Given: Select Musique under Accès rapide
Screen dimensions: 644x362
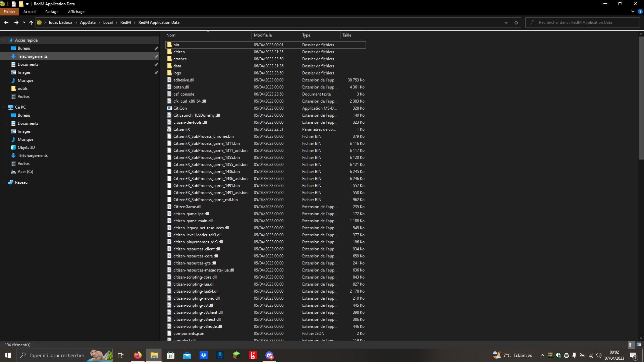Looking at the screenshot, I should click(x=25, y=80).
